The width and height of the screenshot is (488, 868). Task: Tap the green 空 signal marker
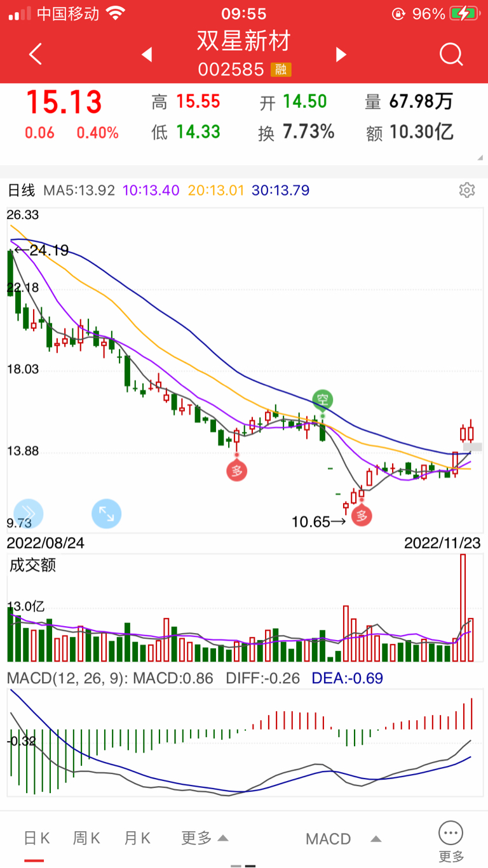click(x=323, y=400)
